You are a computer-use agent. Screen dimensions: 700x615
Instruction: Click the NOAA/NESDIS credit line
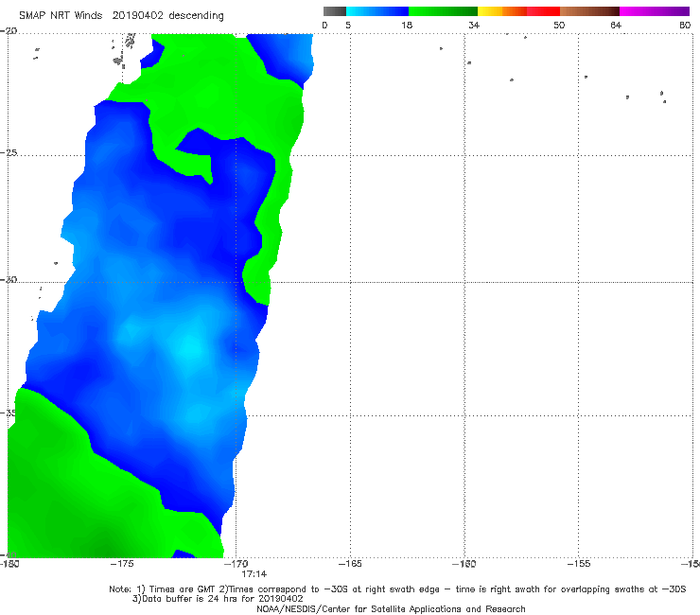pyautogui.click(x=391, y=609)
